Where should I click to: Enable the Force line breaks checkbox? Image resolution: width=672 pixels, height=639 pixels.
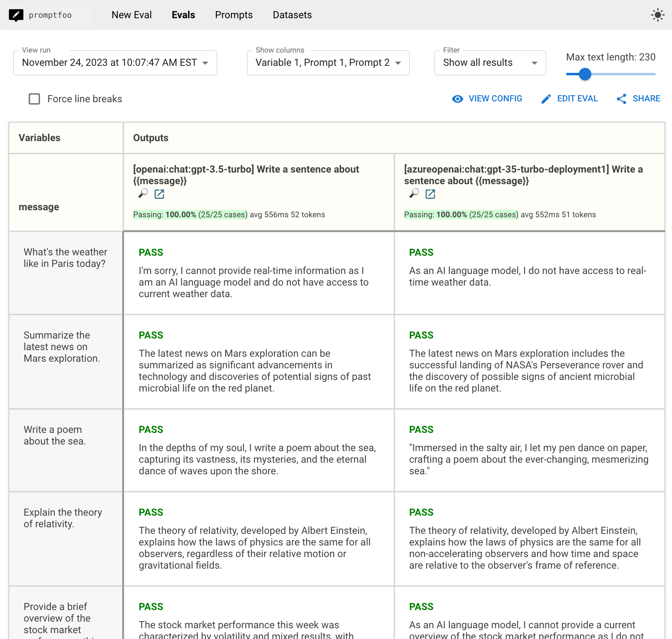coord(34,99)
